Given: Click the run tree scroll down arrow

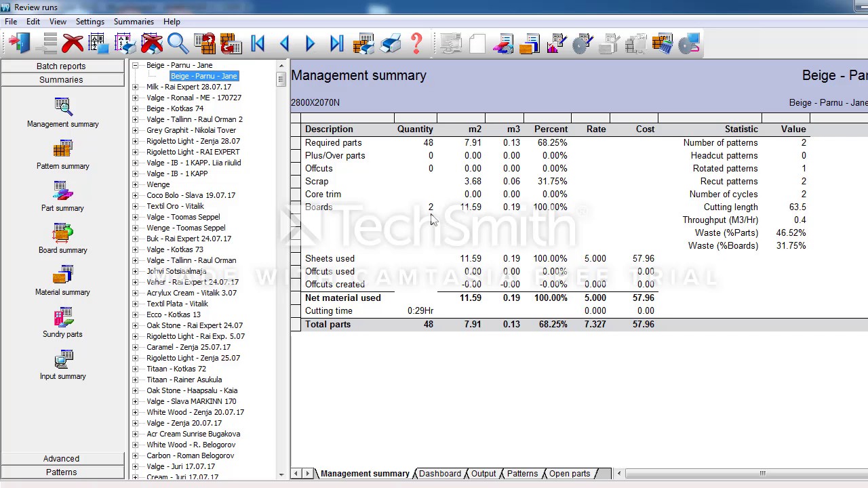Looking at the screenshot, I should point(281,474).
